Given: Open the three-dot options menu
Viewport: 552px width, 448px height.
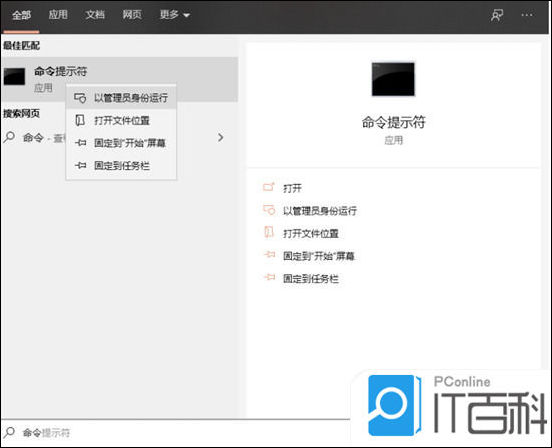Looking at the screenshot, I should [x=527, y=15].
